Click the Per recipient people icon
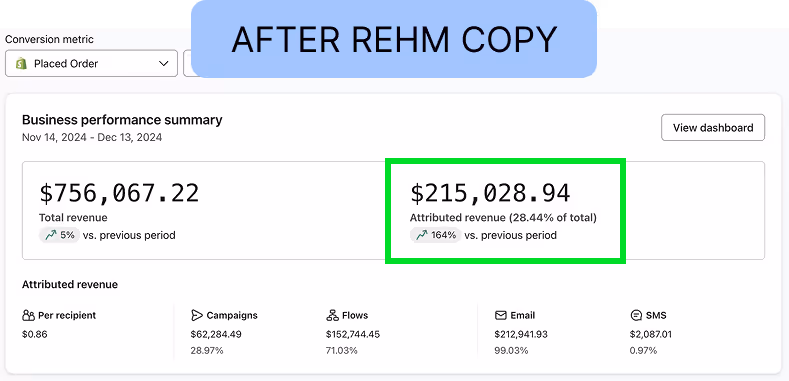The height and width of the screenshot is (381, 789). (x=28, y=316)
